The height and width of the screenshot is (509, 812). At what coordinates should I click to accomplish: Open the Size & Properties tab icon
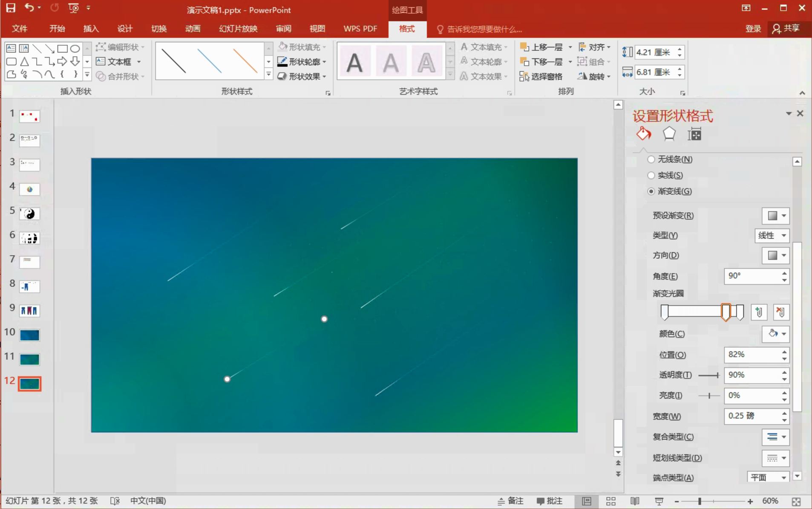[694, 134]
